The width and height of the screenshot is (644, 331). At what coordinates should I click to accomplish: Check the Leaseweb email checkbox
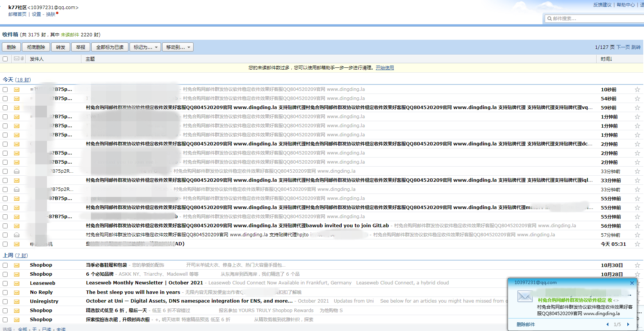(x=5, y=283)
